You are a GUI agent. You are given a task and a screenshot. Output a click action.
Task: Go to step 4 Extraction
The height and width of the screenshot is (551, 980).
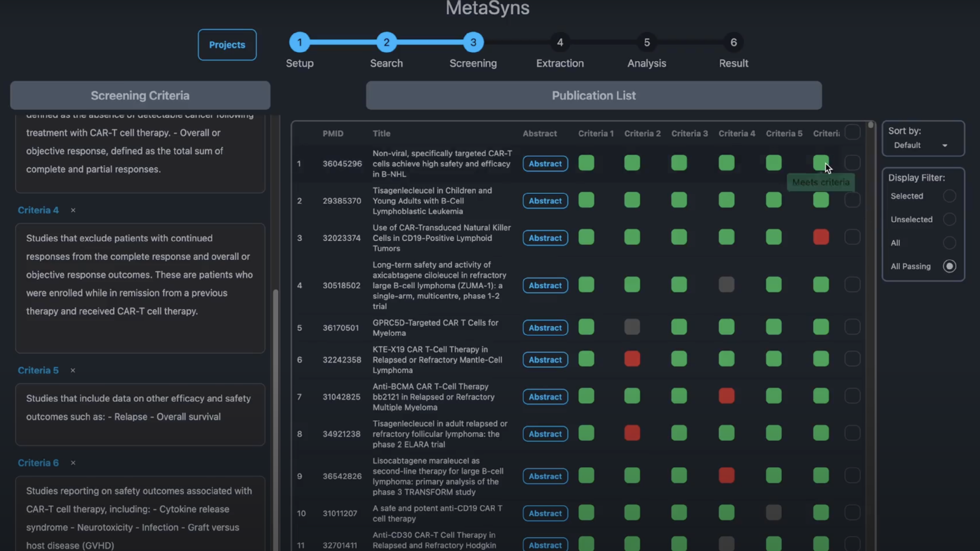coord(560,42)
